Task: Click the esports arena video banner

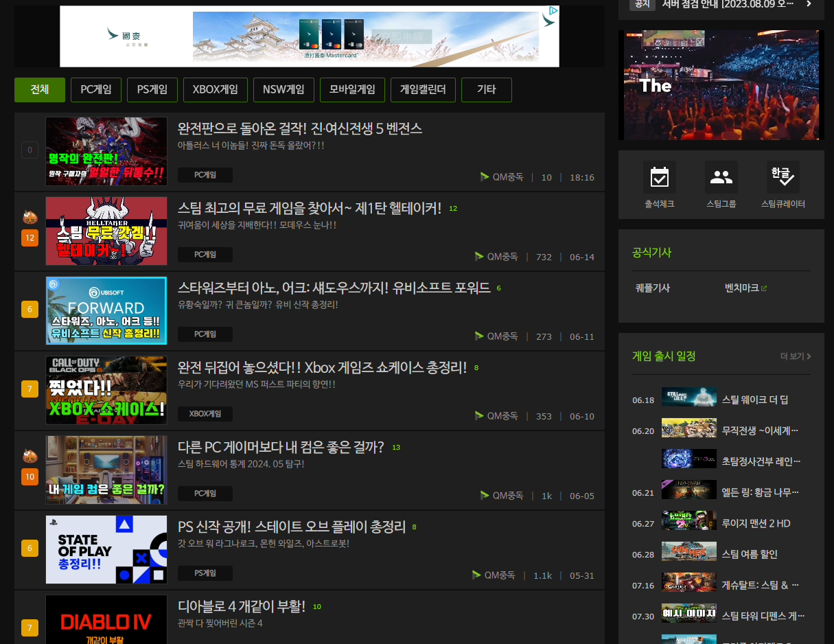Action: [x=721, y=84]
